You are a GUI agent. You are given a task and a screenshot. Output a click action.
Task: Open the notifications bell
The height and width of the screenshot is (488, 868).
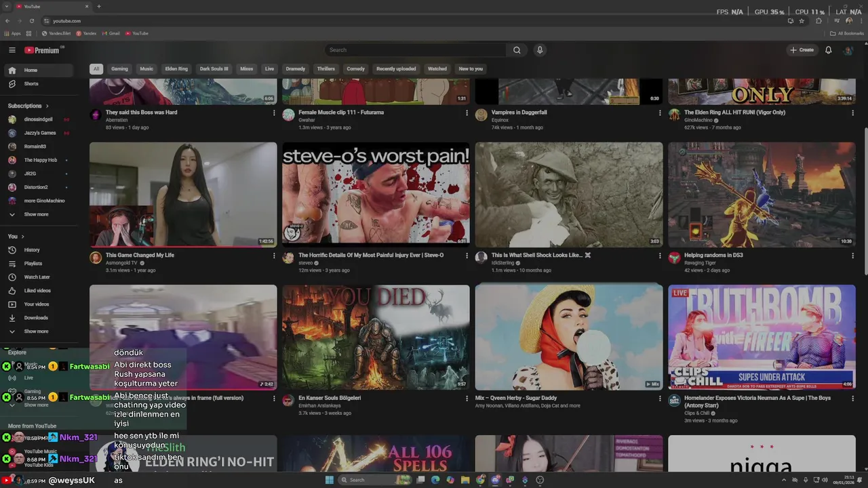(x=828, y=50)
